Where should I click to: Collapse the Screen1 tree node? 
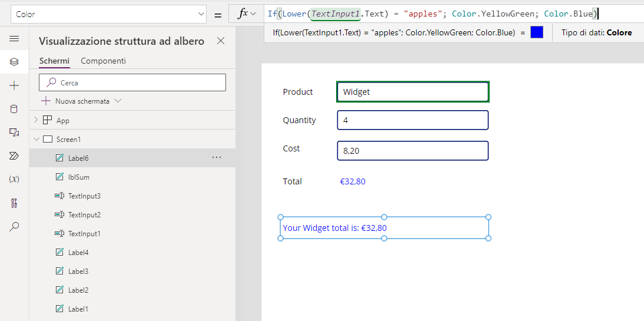point(36,140)
